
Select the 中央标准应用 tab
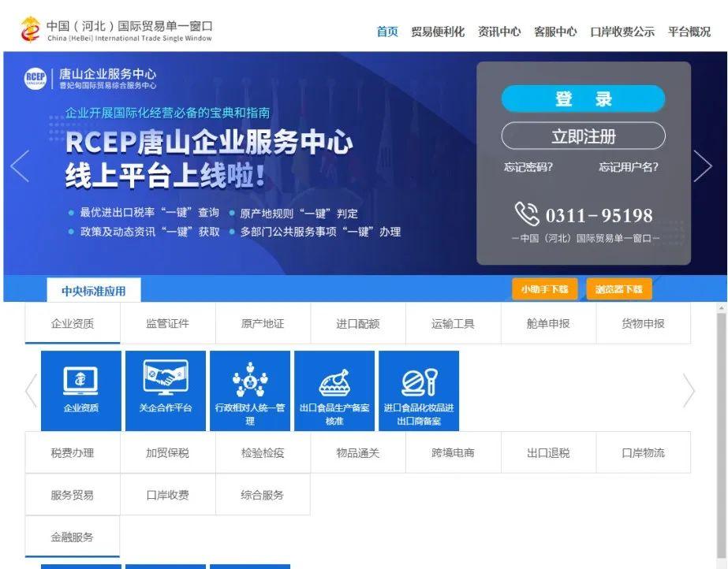(94, 291)
